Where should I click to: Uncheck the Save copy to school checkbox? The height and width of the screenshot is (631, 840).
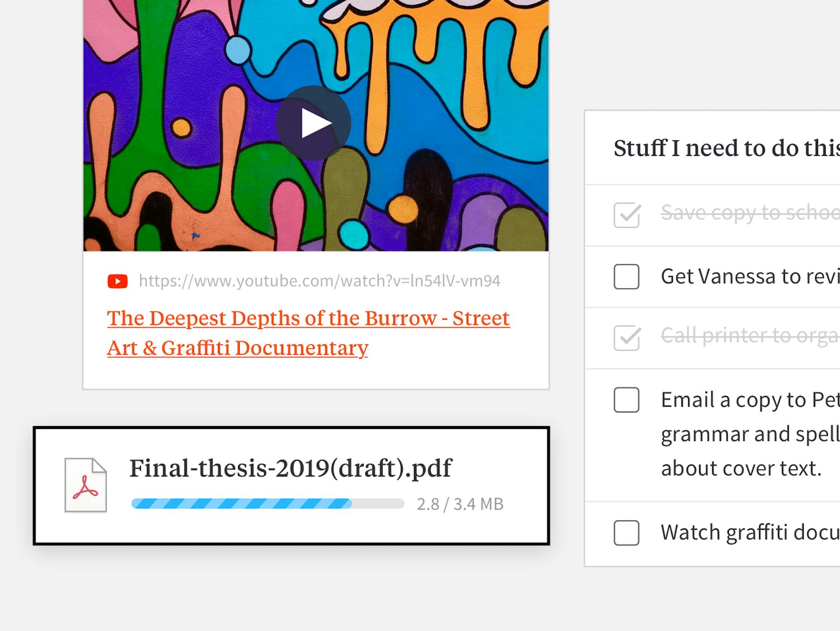(626, 215)
